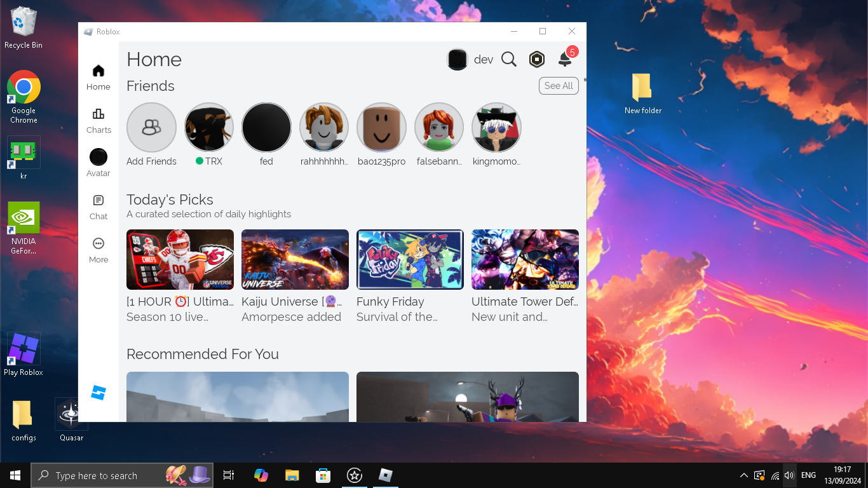
Task: Open the first Recommended For You thumbnail
Action: point(238,396)
